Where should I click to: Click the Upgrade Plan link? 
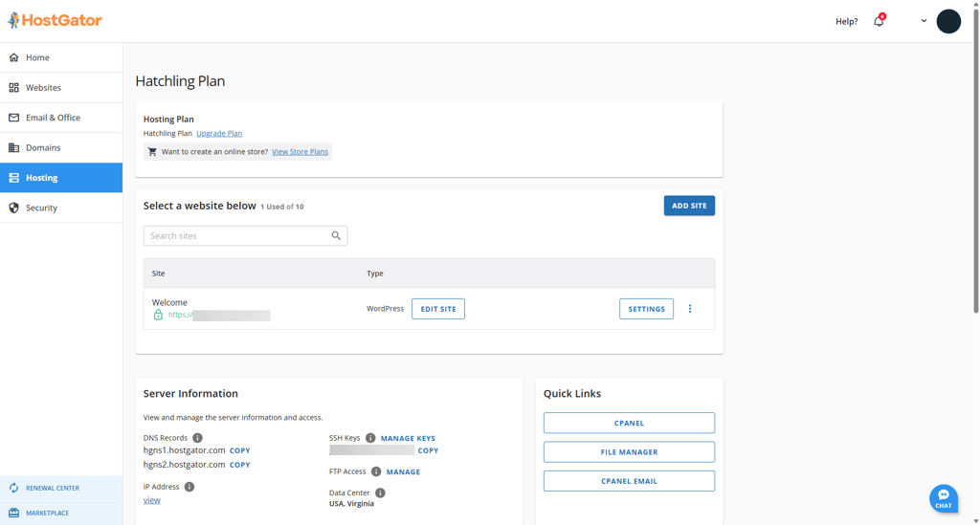pyautogui.click(x=219, y=133)
